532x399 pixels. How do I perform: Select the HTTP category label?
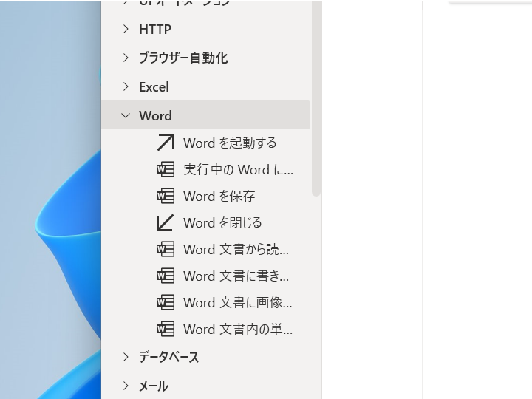click(155, 30)
